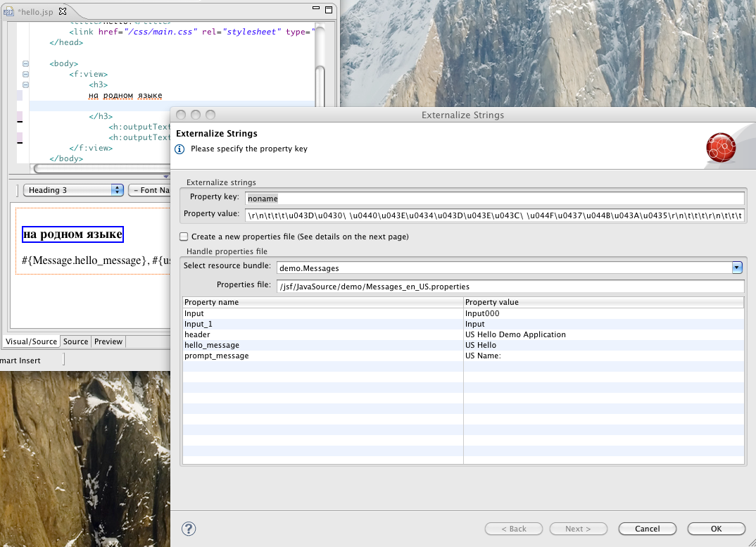Image resolution: width=756 pixels, height=547 pixels.
Task: Click the red globe wizard icon
Action: click(721, 147)
